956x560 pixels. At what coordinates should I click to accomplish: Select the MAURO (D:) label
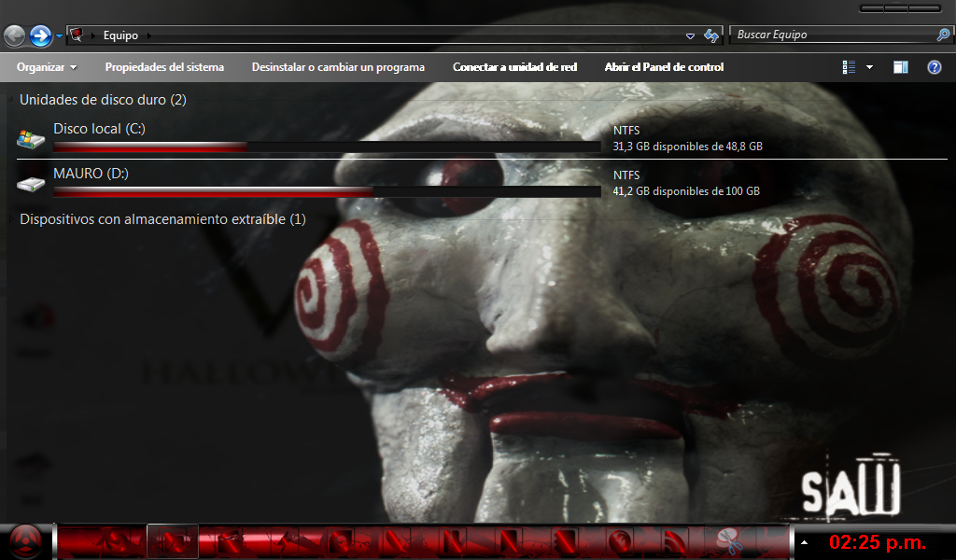coord(91,174)
